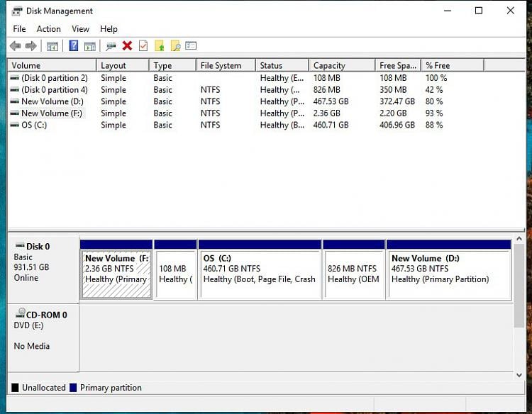The image size is (532, 414).
Task: Open the blue Help toolbar icon
Action: click(74, 45)
